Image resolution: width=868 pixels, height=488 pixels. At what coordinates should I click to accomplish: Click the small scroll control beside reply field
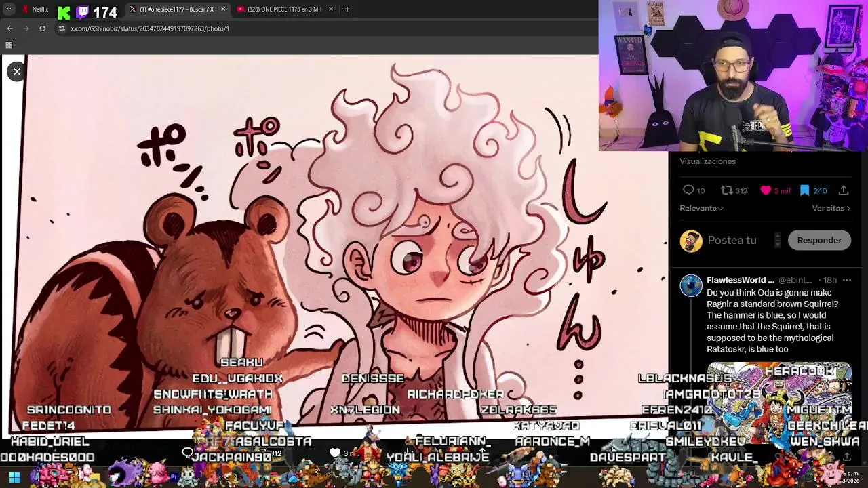tap(777, 240)
